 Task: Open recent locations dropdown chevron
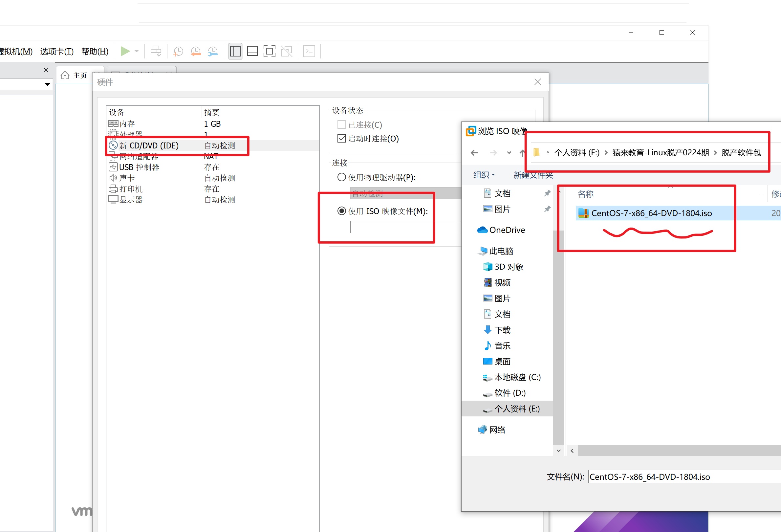509,153
